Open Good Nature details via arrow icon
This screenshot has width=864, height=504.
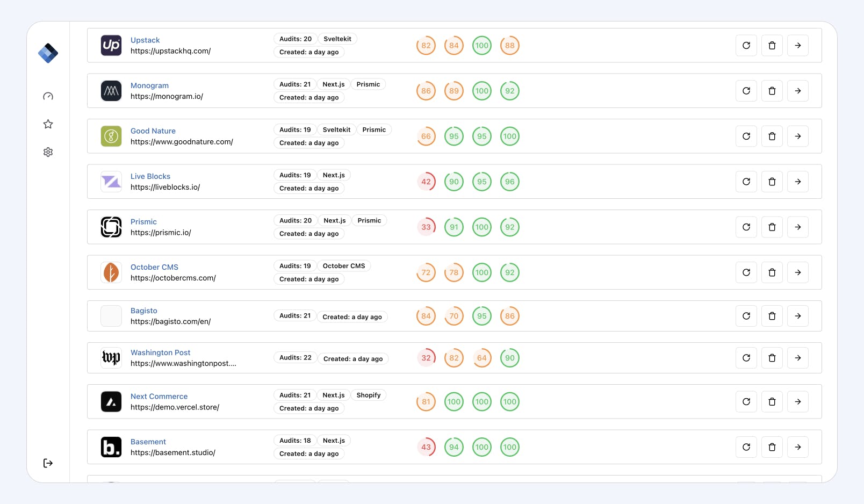pos(797,136)
